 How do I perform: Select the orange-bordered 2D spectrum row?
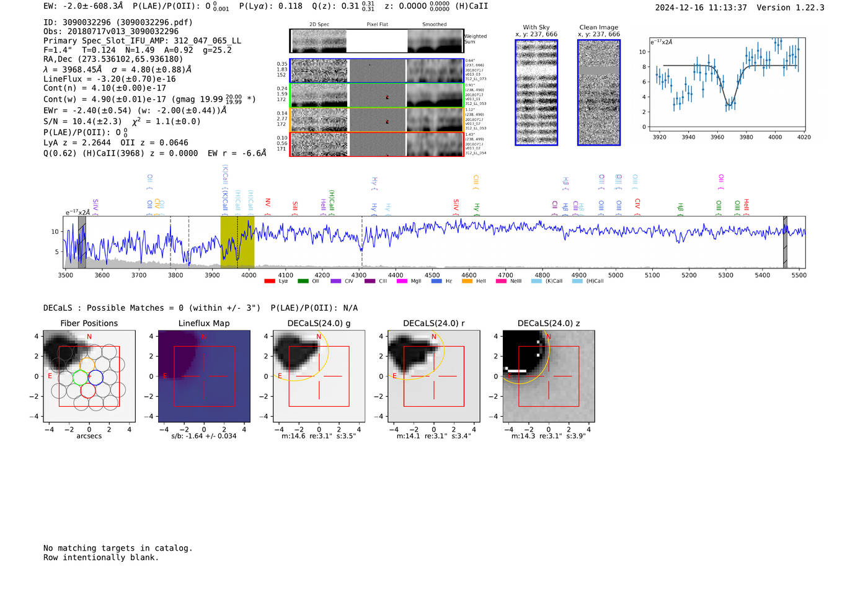click(x=377, y=120)
